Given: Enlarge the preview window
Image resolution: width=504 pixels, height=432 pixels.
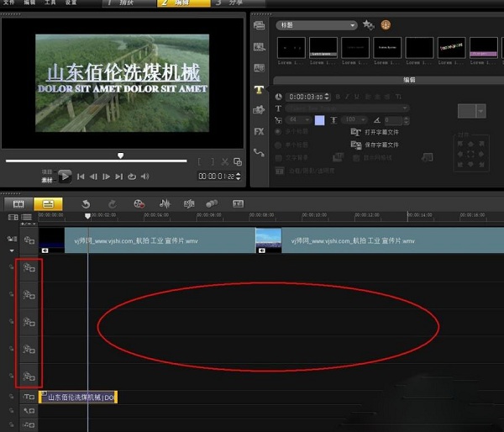Looking at the screenshot, I should [238, 162].
